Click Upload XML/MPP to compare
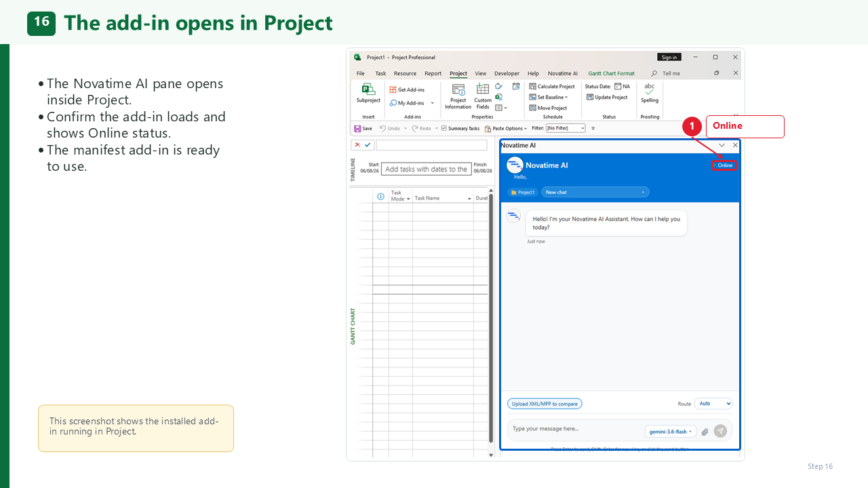The image size is (868, 488). pyautogui.click(x=545, y=403)
